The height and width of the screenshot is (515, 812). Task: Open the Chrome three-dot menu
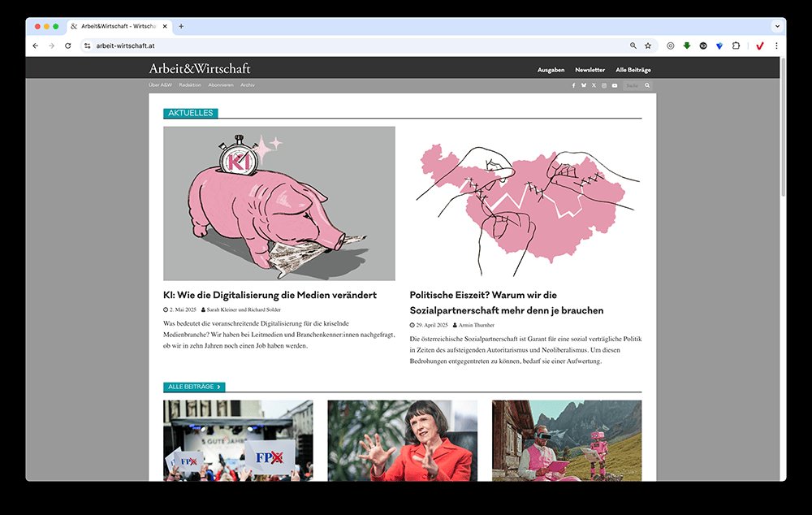pos(777,45)
